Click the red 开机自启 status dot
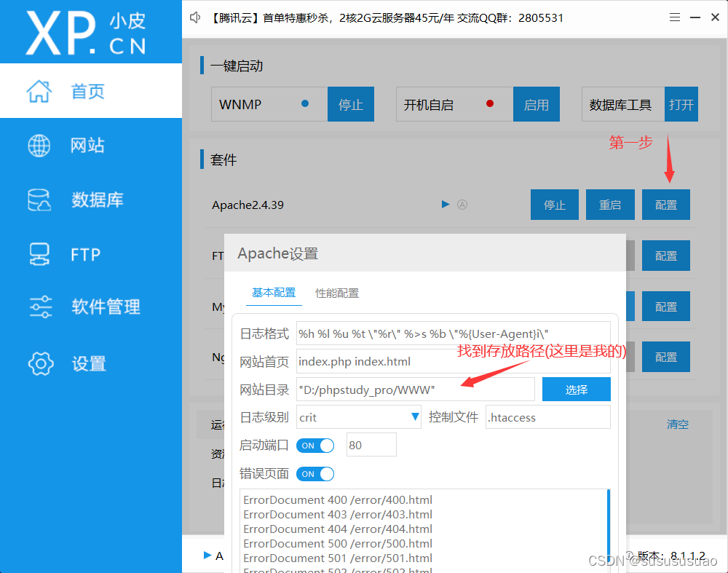 click(490, 103)
